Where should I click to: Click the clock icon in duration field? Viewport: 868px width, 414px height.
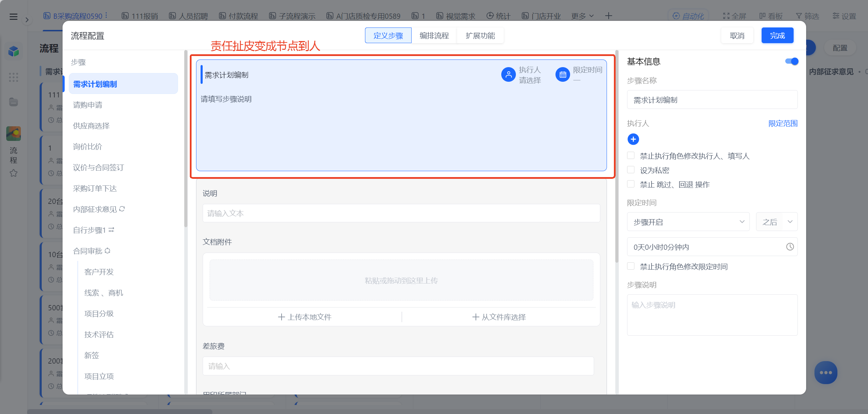pos(790,247)
